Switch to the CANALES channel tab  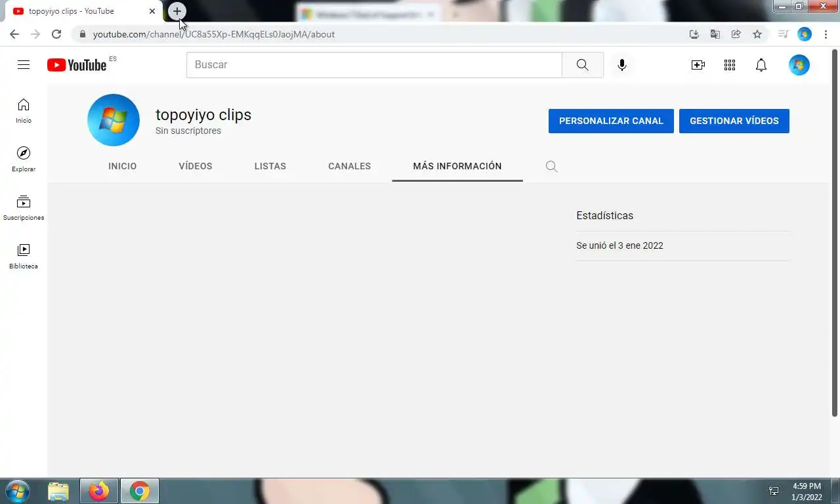[x=350, y=167]
